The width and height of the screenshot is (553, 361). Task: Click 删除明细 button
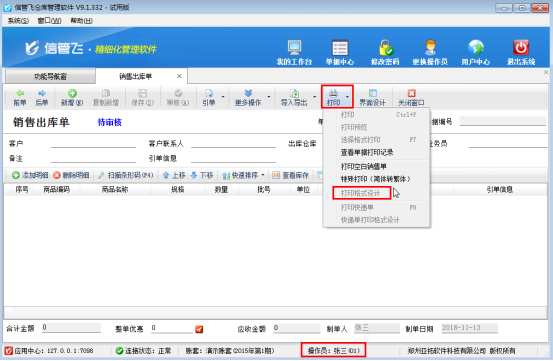pos(71,175)
